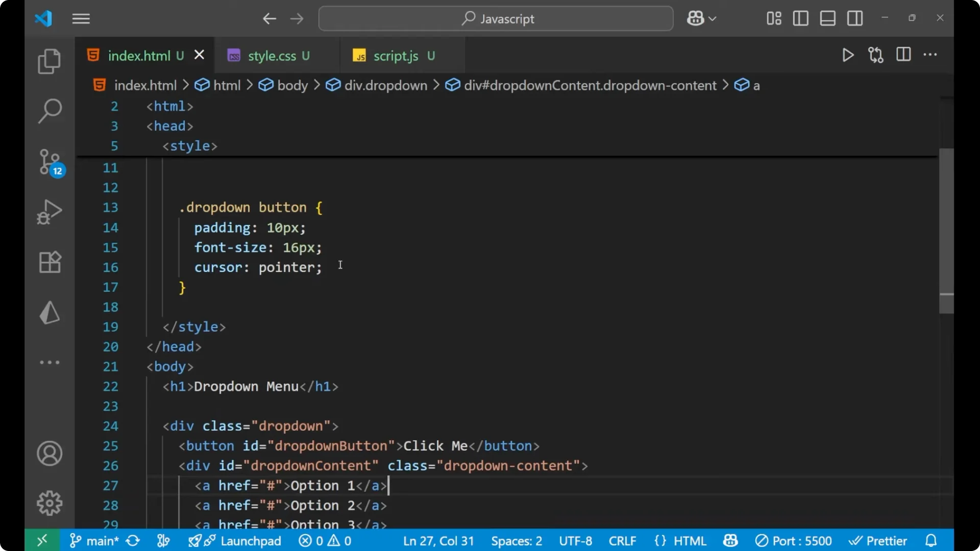Open the hamburger application menu
This screenshot has width=980, height=551.
(x=81, y=19)
